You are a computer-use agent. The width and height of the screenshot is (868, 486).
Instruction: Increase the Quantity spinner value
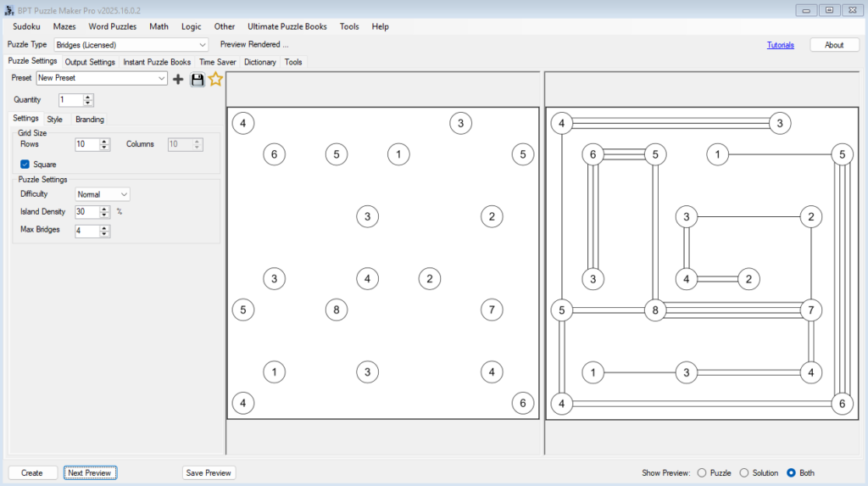click(x=88, y=97)
